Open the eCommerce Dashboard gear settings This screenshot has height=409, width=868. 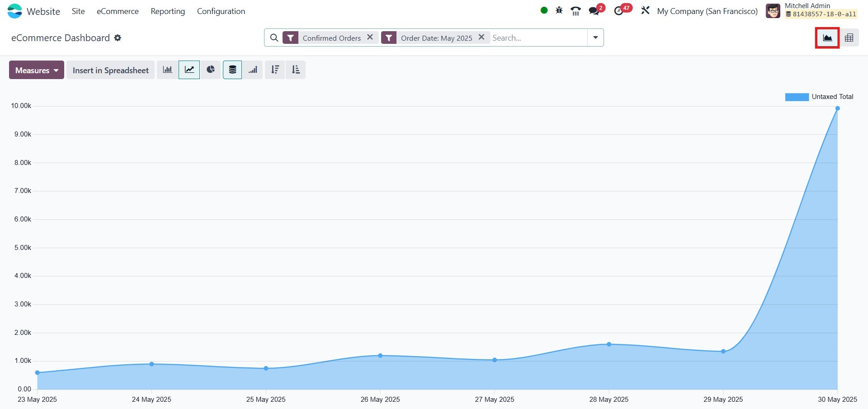coord(118,38)
